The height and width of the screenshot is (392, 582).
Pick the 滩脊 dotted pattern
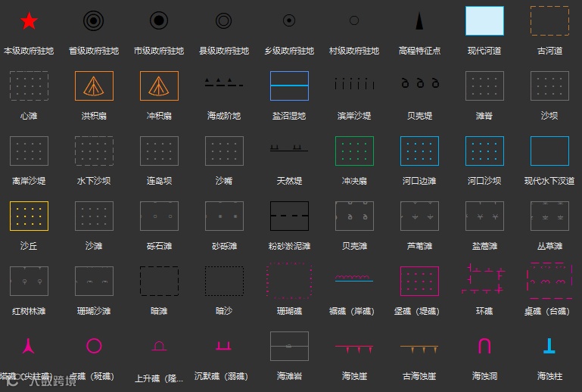[484, 86]
